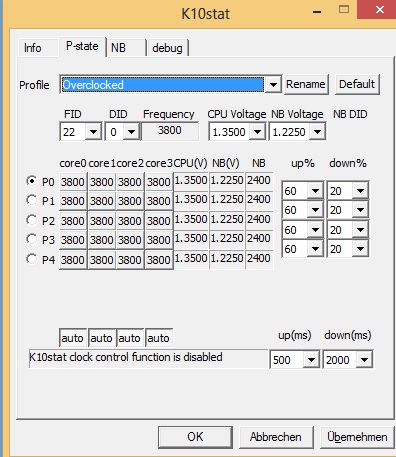Select the P4 radio button
The image size is (396, 457).
pyautogui.click(x=31, y=259)
